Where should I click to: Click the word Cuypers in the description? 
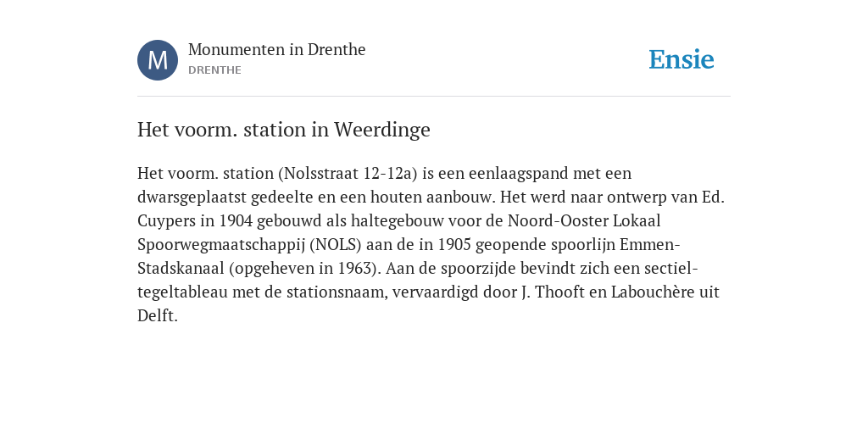point(167,221)
